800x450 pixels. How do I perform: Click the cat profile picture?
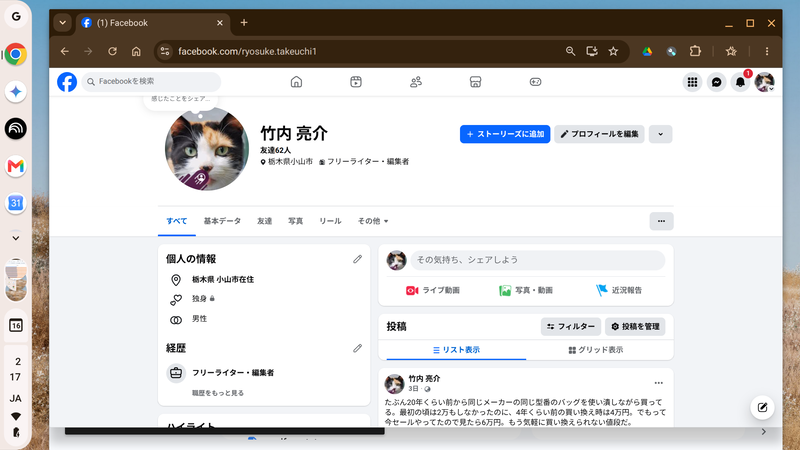pos(207,149)
